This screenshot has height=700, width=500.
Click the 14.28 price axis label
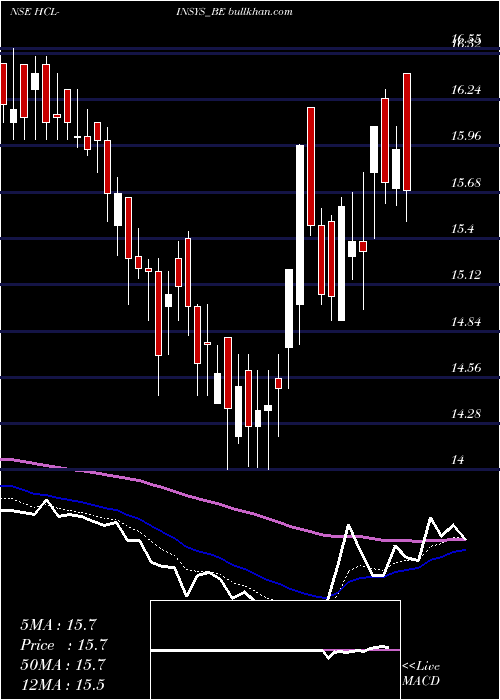[x=466, y=414]
